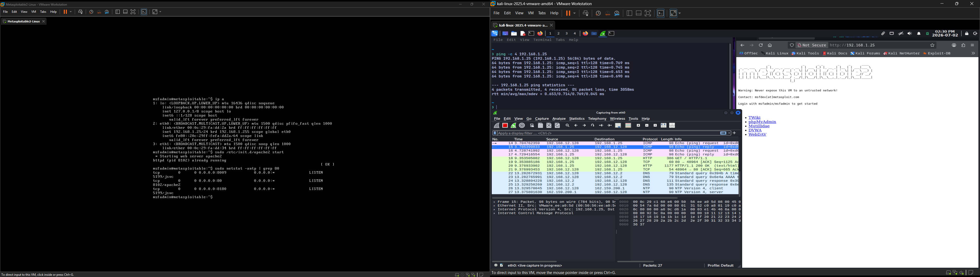Click Wireshark taskbar entry in Kali panel
The image size is (980, 277).
point(603,33)
